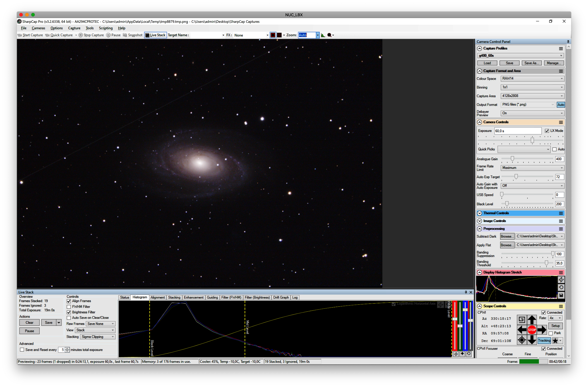The height and width of the screenshot is (387, 588).
Task: Enable the FWHM Filter checkbox
Action: click(69, 307)
